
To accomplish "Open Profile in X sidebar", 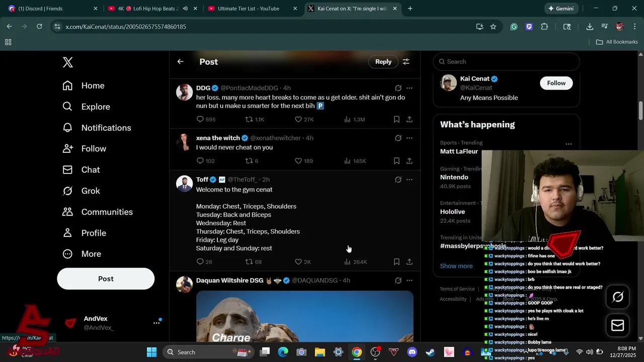I will point(84,233).
